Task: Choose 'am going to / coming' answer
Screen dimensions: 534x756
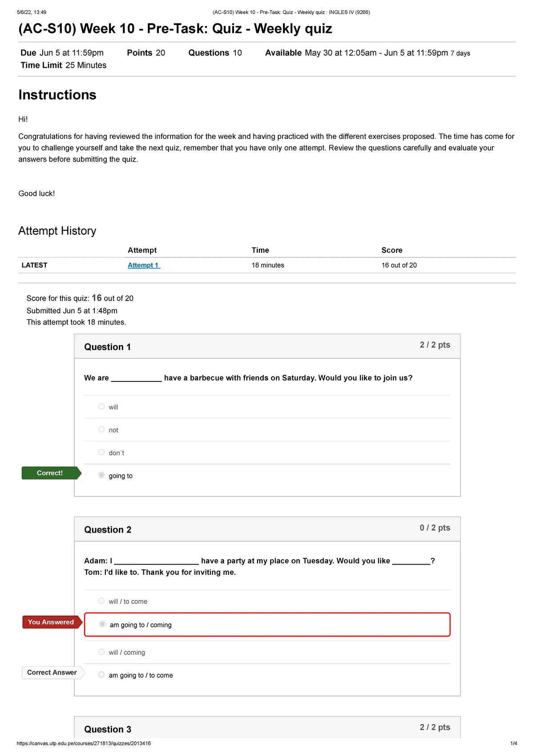Action: 102,625
